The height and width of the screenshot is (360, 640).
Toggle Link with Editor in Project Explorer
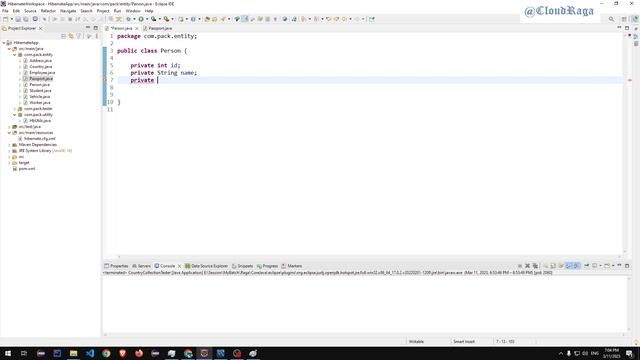click(71, 36)
